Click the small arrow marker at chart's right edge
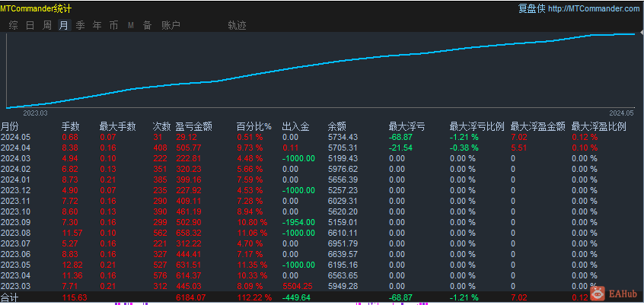Viewport: 644px width, 305px height. 642,33
